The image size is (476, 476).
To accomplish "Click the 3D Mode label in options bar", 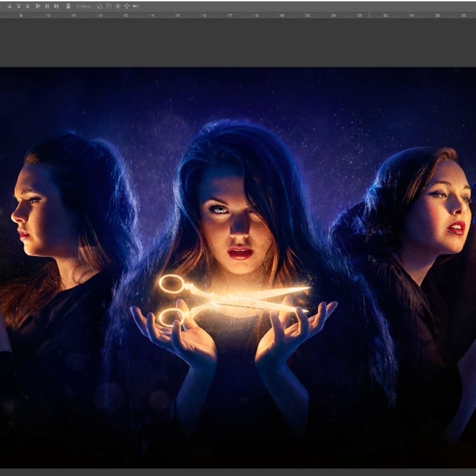I will click(x=83, y=6).
